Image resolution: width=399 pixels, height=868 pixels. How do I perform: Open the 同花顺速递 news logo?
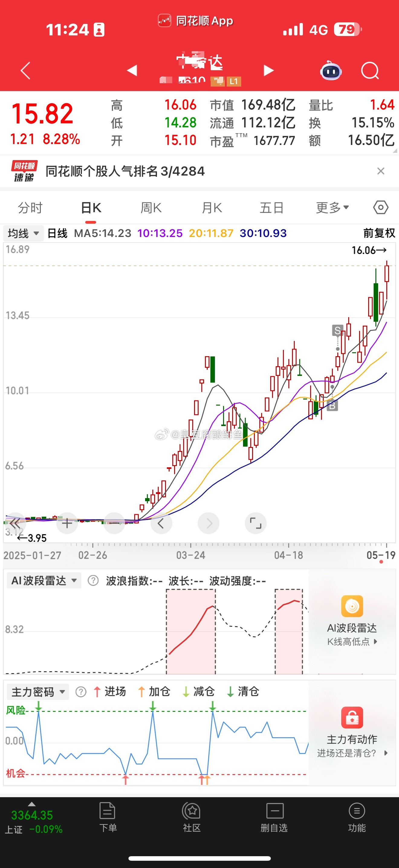pyautogui.click(x=24, y=171)
